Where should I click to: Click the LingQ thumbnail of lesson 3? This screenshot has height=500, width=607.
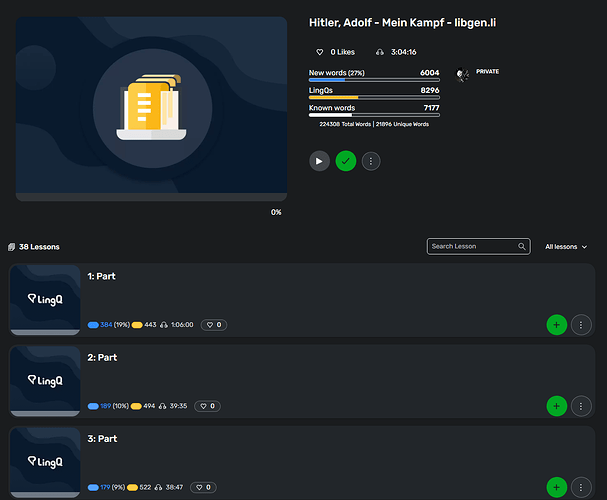point(45,462)
